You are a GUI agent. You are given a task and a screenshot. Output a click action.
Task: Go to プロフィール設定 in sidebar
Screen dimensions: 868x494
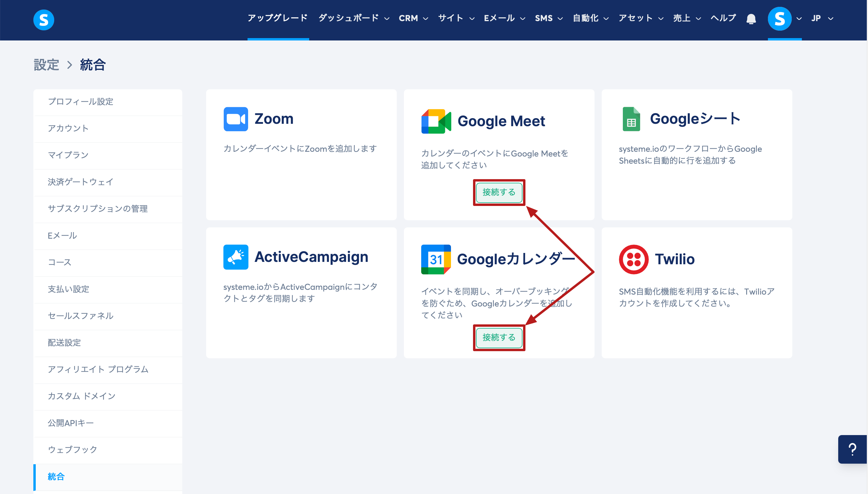pyautogui.click(x=80, y=101)
